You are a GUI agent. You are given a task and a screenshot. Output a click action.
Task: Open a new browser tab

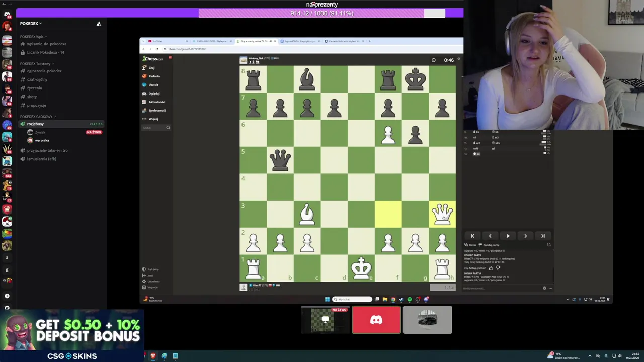pos(370,41)
